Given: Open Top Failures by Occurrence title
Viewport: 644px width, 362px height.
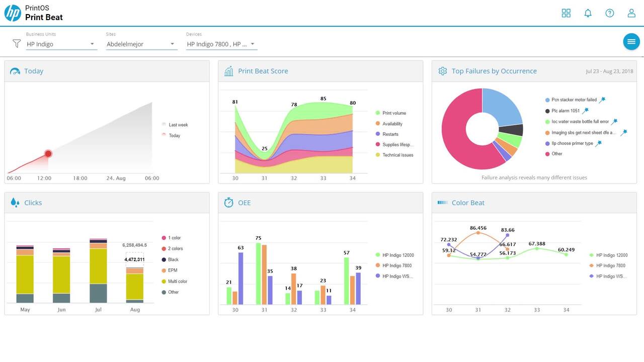Looking at the screenshot, I should [494, 71].
